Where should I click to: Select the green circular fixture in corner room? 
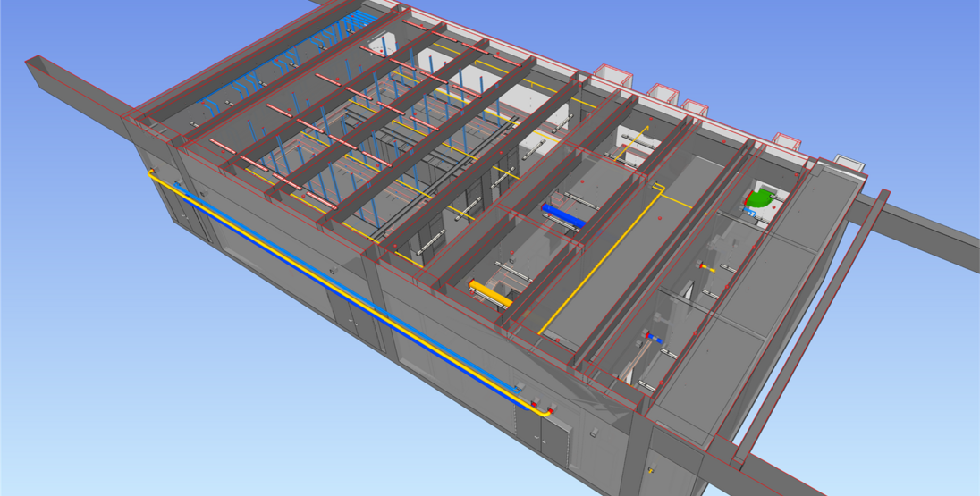click(x=760, y=199)
